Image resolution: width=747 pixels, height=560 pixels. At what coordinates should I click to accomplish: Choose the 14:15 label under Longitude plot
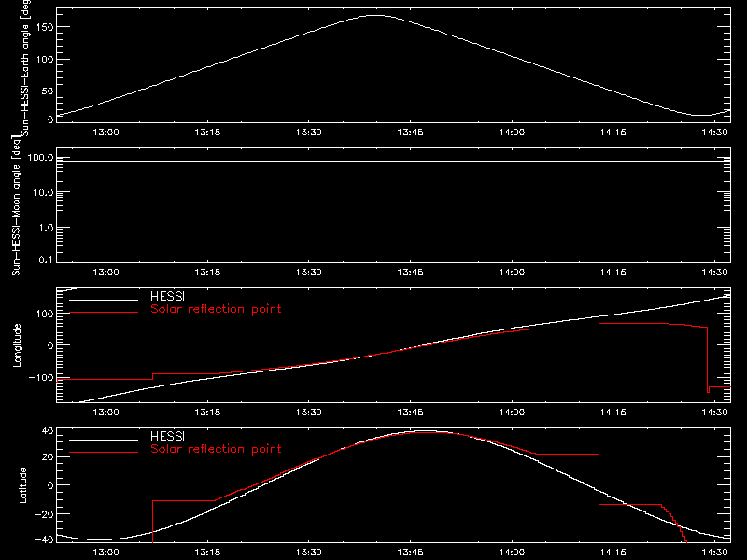(613, 413)
